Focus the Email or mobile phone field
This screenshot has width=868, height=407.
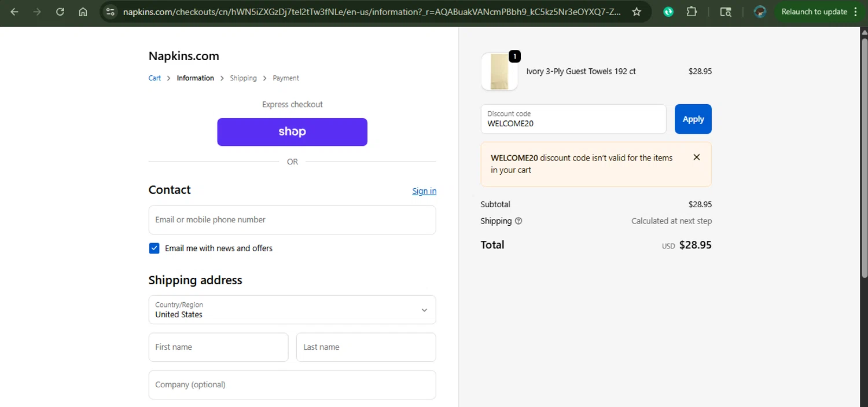pyautogui.click(x=292, y=220)
